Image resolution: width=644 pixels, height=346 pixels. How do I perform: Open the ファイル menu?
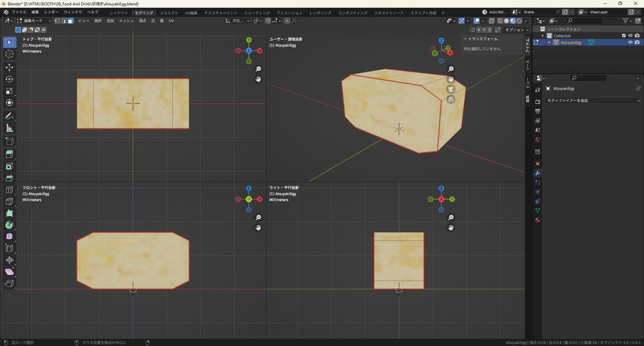coord(19,12)
